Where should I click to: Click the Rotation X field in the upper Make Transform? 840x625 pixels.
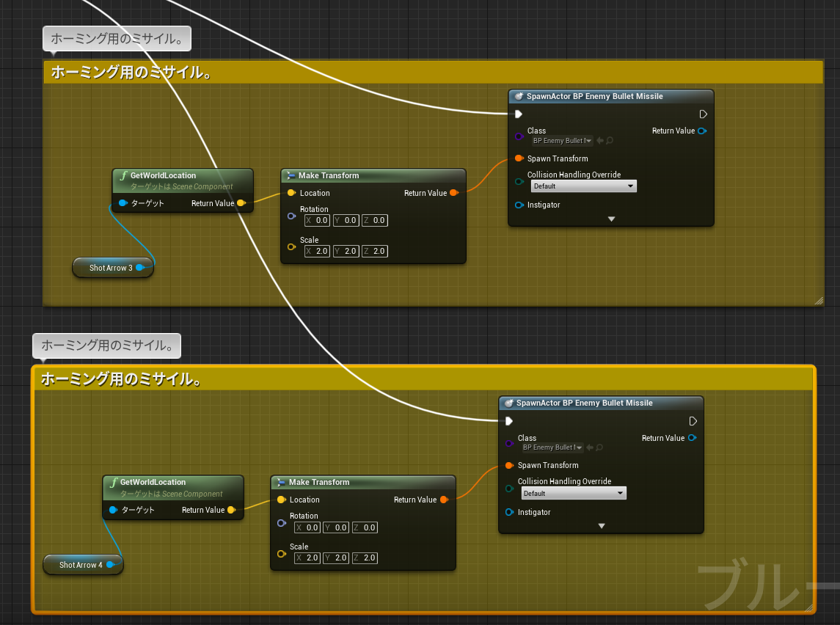(317, 220)
